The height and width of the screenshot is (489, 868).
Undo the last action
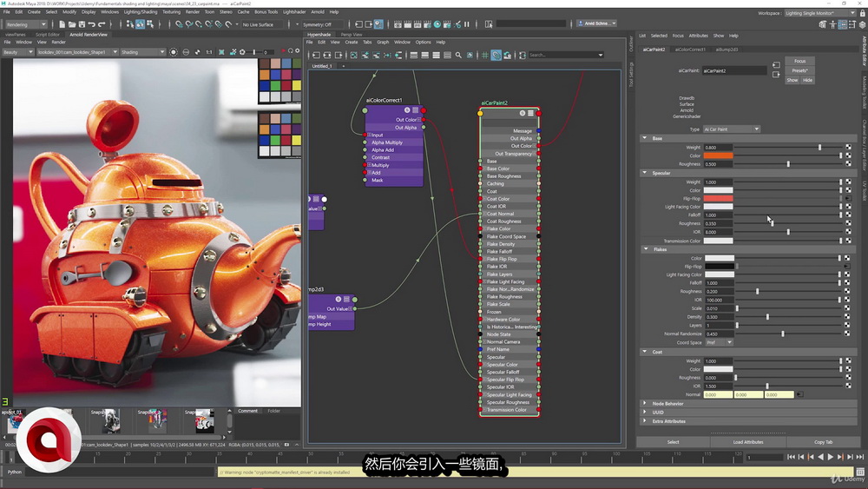(92, 24)
